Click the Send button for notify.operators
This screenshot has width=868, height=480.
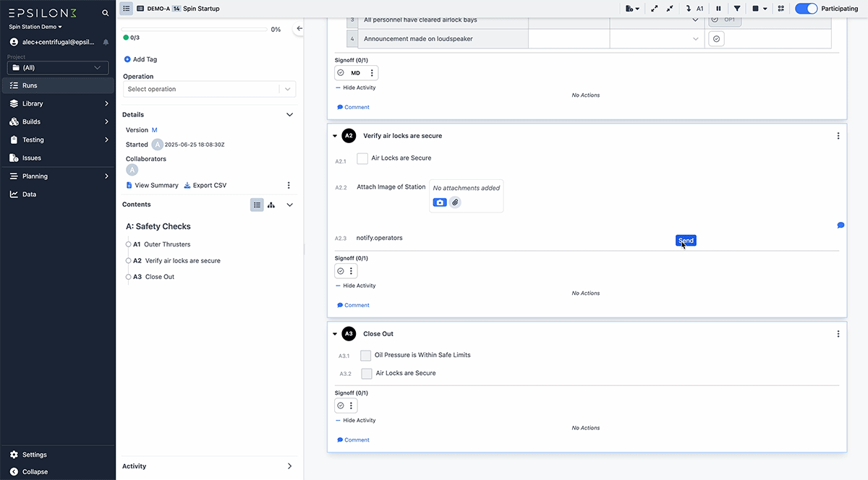[686, 241]
